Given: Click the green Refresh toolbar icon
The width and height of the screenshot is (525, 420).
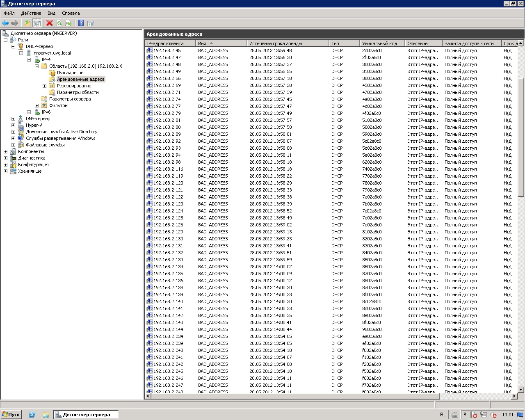Looking at the screenshot, I should coord(59,23).
